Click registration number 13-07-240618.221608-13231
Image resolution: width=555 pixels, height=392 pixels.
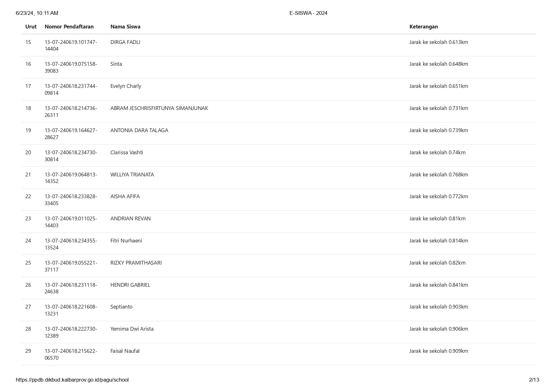[x=71, y=310]
